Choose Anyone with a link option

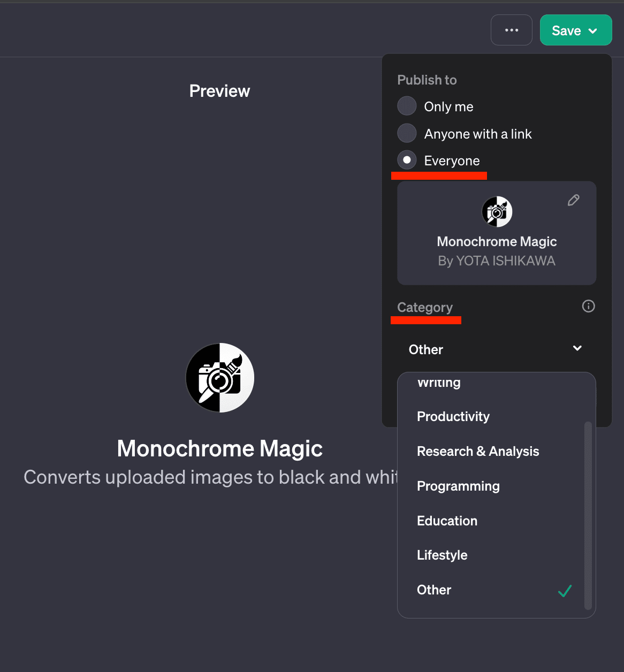coord(407,133)
